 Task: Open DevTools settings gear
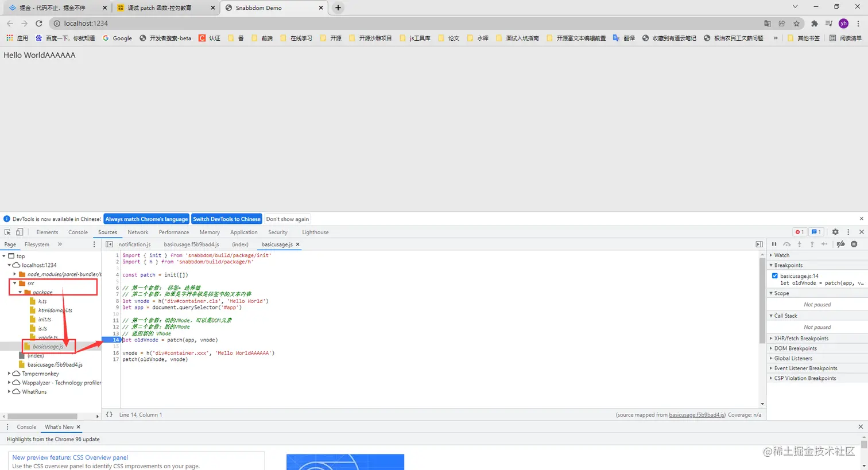[x=835, y=232]
